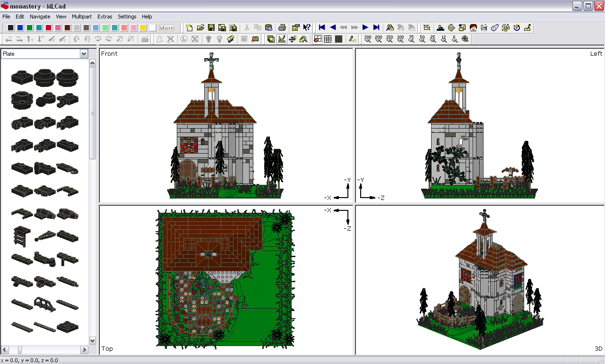
Task: Toggle the show grid hash button
Action: (244, 39)
